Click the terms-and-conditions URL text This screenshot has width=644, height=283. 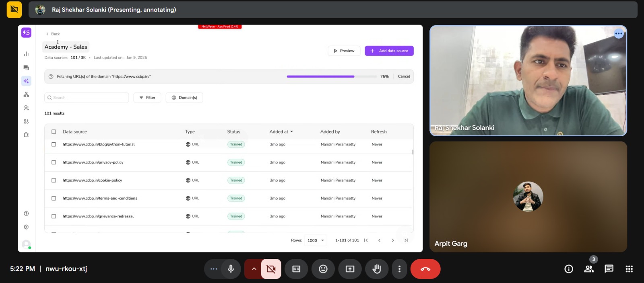[x=100, y=198]
